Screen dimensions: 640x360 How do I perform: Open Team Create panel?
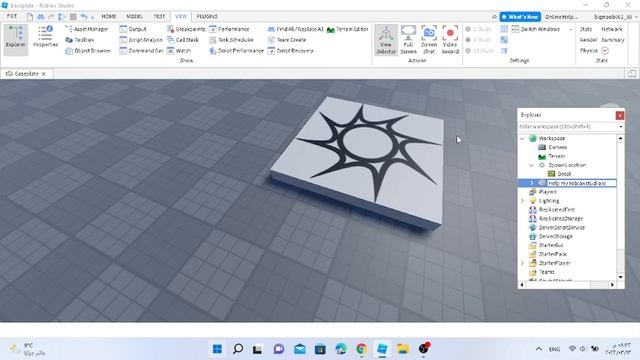(x=287, y=40)
